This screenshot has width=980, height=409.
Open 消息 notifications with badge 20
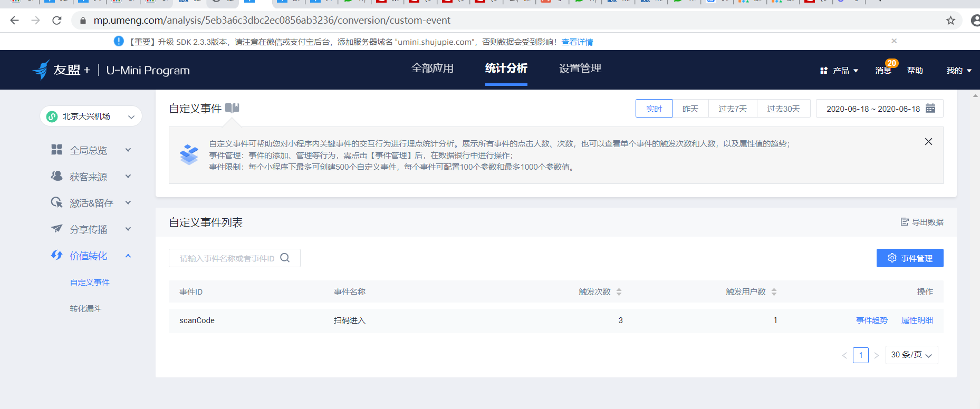pyautogui.click(x=884, y=70)
